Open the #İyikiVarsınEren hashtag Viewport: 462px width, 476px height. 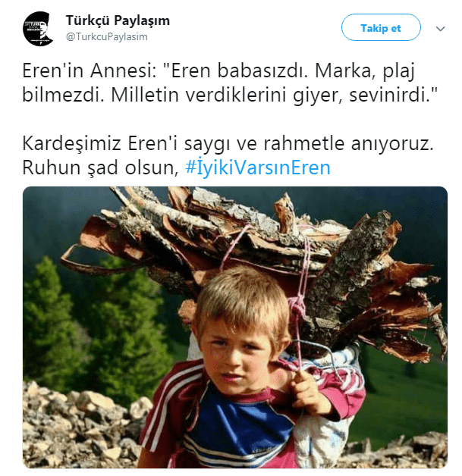pyautogui.click(x=258, y=168)
